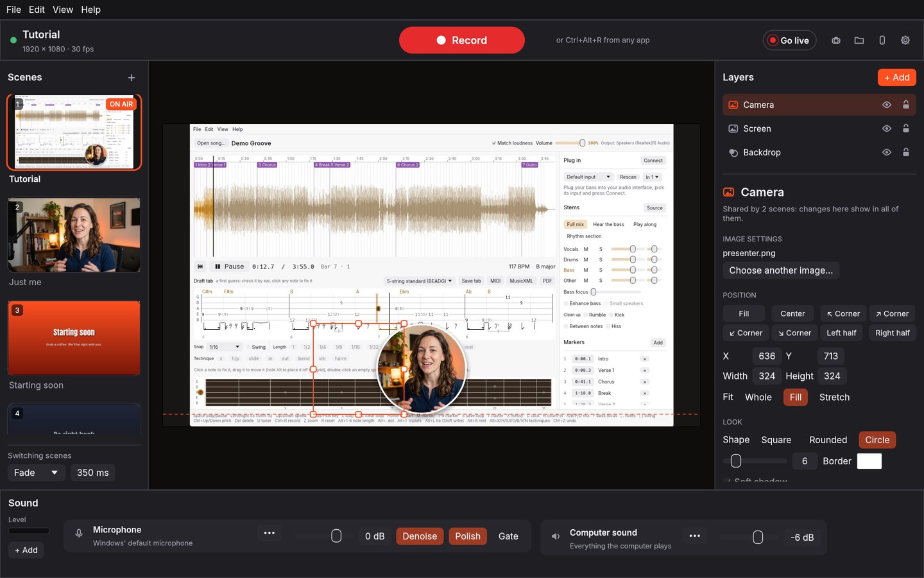Lock the Screen layer
Viewport: 924px width, 578px height.
point(906,128)
